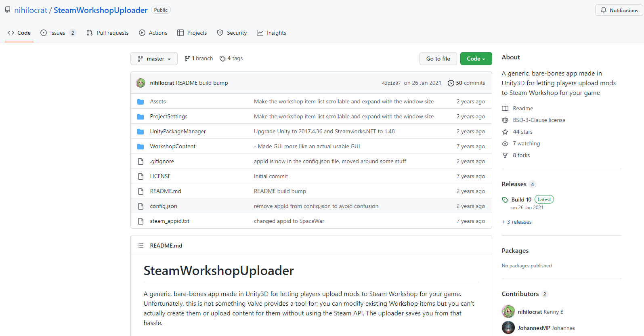Open the README table of contents list icon
Viewport: 644px width, 336px height.
coord(141,245)
